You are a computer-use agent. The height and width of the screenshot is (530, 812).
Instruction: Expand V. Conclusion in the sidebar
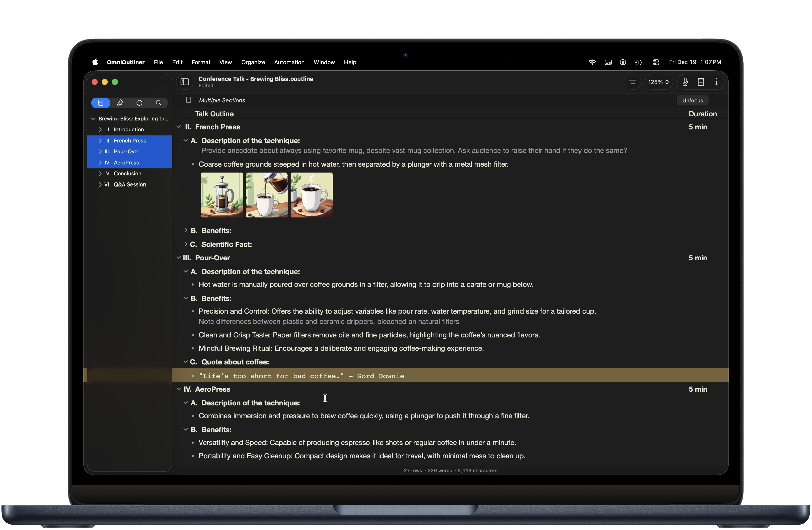(x=100, y=173)
